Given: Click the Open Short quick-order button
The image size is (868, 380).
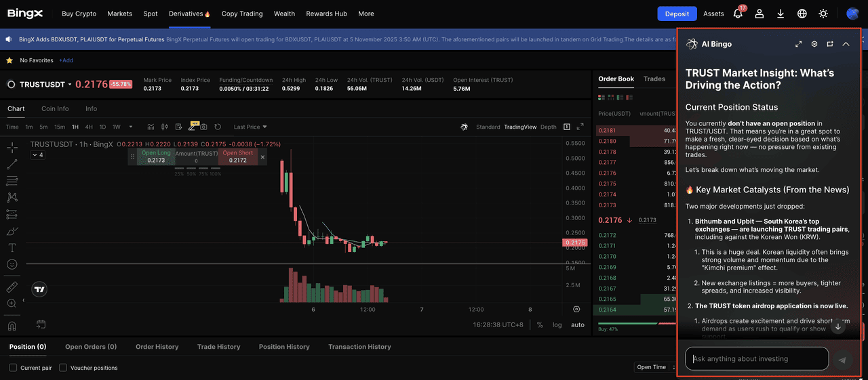Looking at the screenshot, I should click(238, 156).
